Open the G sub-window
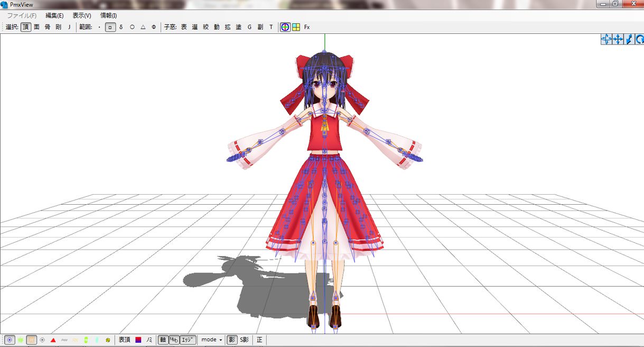Screen dimensions: 644x347 tap(249, 27)
